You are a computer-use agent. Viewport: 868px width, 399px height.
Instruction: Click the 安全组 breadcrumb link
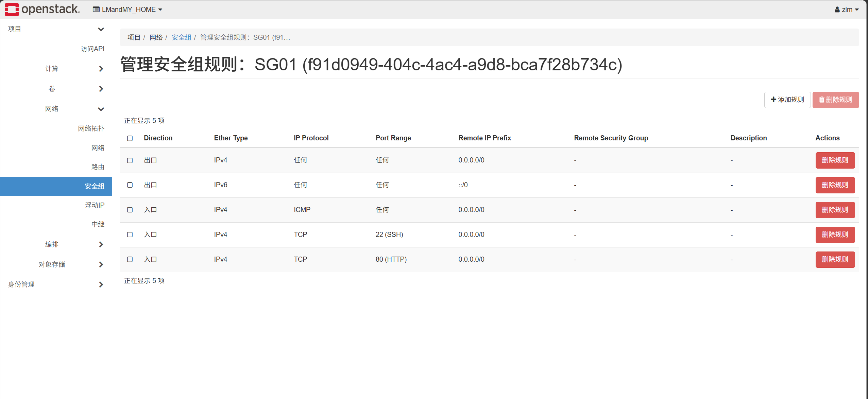tap(181, 37)
